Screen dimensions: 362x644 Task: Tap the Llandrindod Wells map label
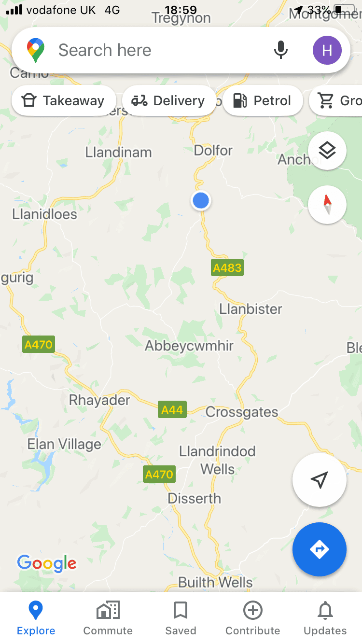[x=217, y=460]
